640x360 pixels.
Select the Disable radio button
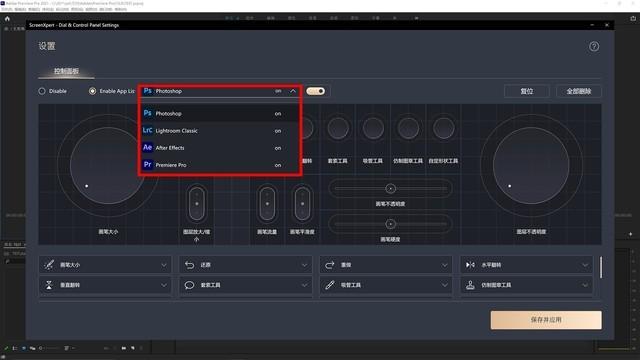pos(42,91)
